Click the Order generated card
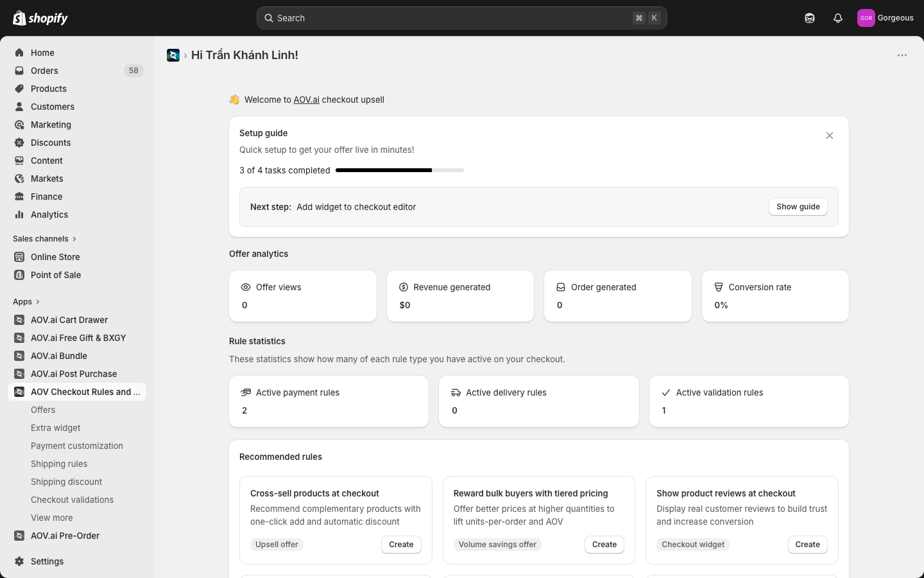This screenshot has width=924, height=578. [x=618, y=296]
